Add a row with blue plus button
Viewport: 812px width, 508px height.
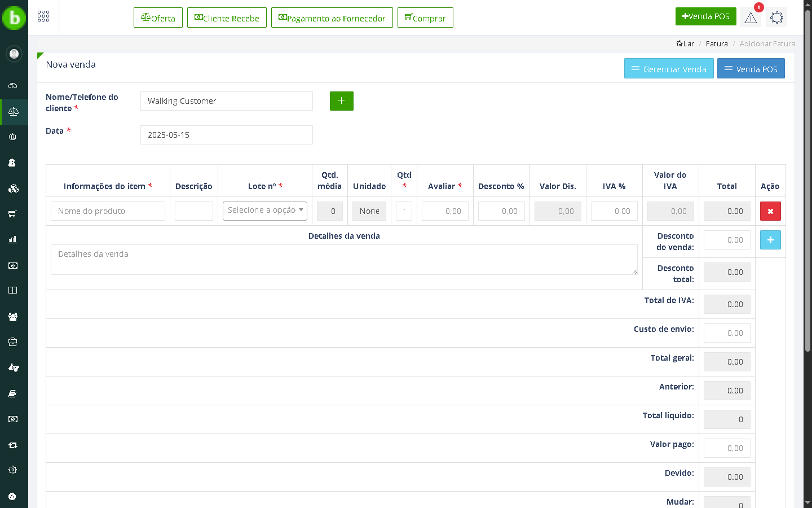[770, 240]
